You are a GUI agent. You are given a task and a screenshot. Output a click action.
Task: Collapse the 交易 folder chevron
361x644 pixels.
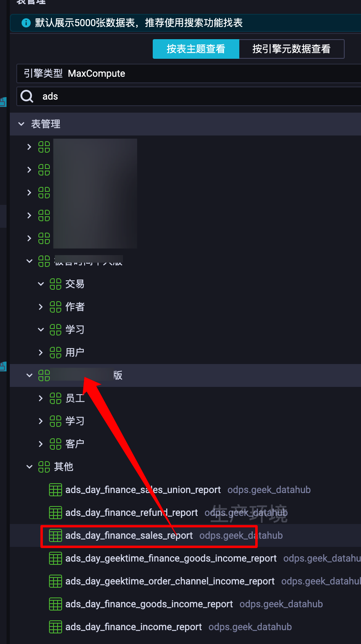(40, 284)
